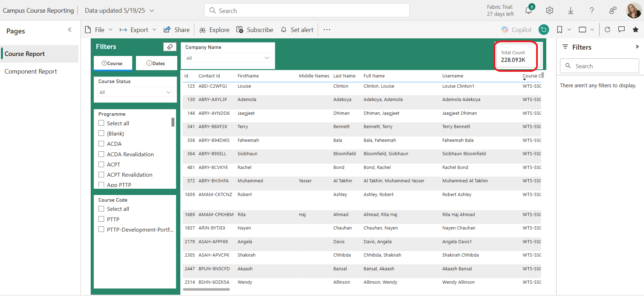Mark report as favorite with star
Image resolution: width=644 pixels, height=296 pixels.
pos(636,30)
